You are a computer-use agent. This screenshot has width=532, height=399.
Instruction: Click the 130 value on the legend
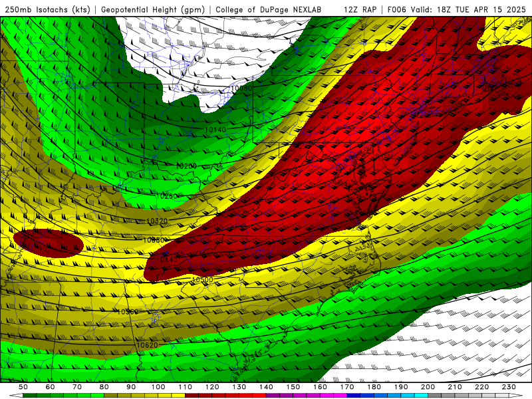[239, 387]
